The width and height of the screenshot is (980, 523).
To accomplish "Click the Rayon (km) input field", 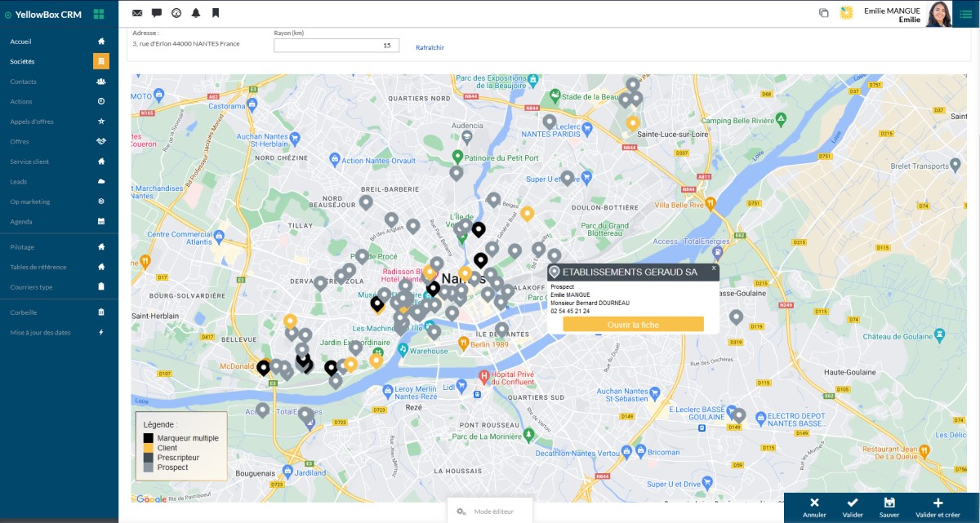I will (336, 46).
